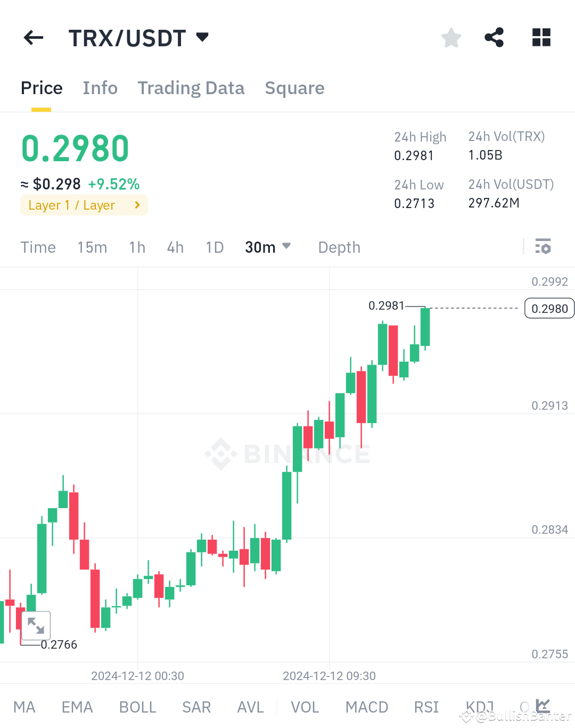
Task: Switch to the Trading Data tab
Action: click(191, 88)
